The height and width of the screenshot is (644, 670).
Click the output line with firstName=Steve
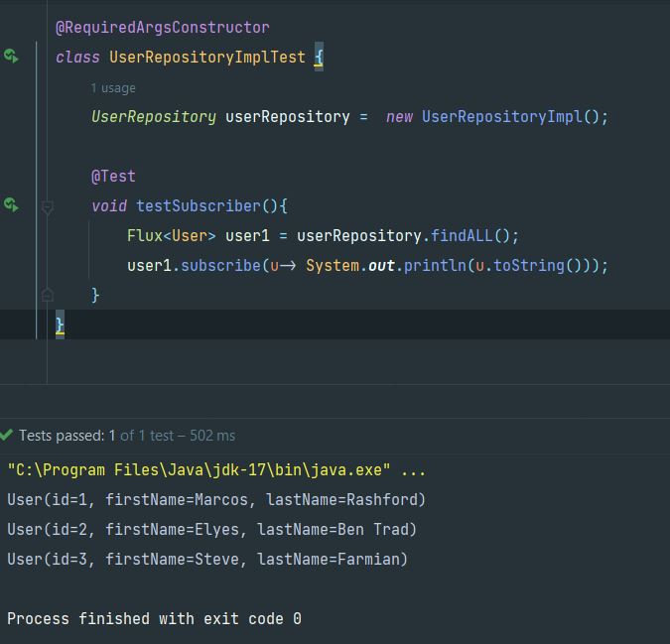[x=207, y=559]
